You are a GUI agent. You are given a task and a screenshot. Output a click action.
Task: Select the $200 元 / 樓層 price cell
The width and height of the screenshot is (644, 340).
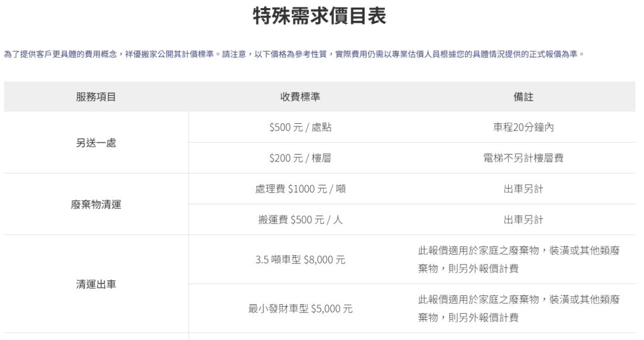click(x=300, y=158)
